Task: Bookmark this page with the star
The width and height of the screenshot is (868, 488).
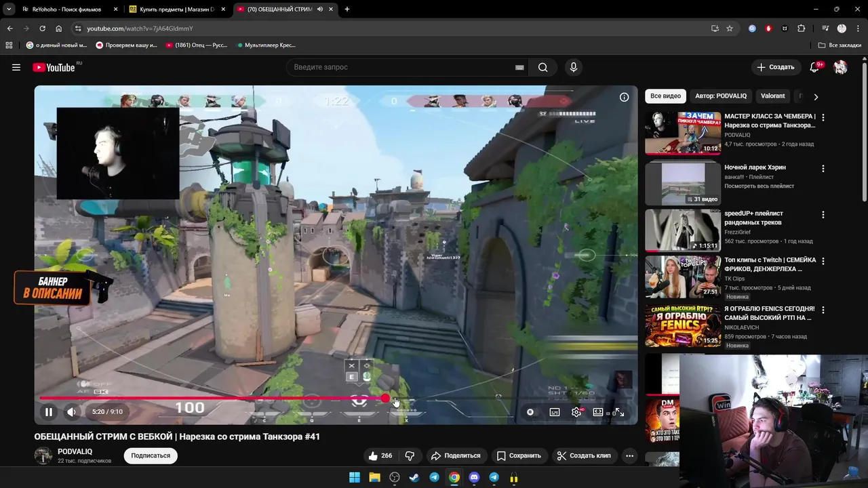Action: [x=730, y=28]
